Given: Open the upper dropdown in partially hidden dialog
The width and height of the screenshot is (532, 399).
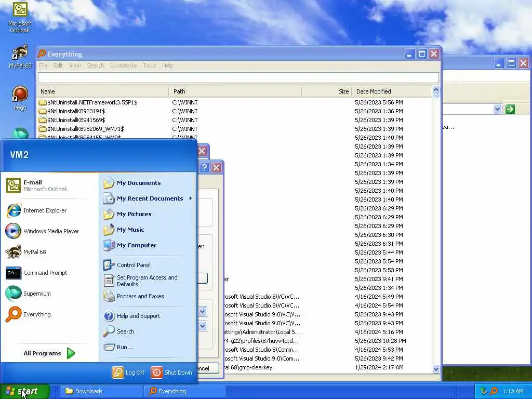Looking at the screenshot, I should coord(203,312).
